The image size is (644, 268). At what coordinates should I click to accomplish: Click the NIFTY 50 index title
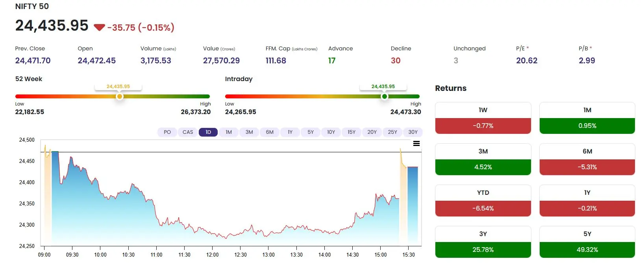coord(32,6)
